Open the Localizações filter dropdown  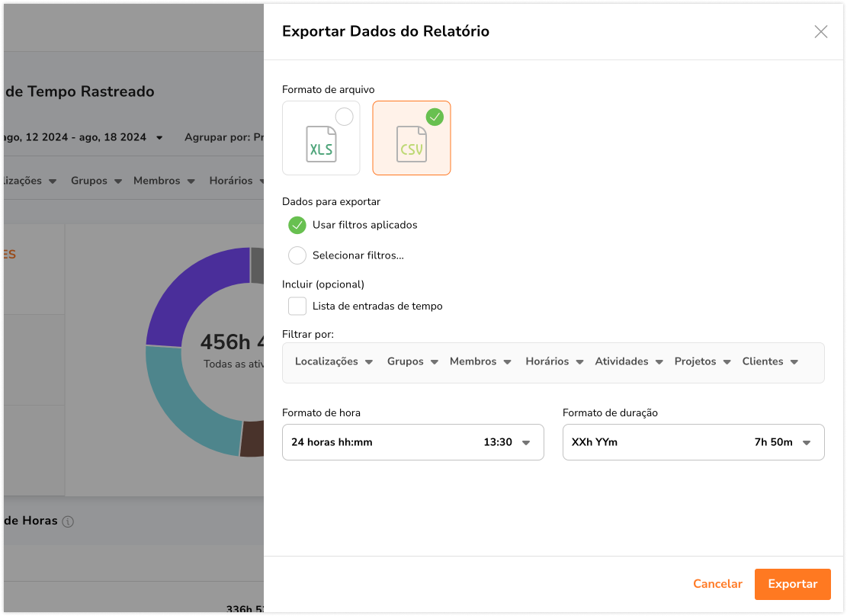coord(333,361)
